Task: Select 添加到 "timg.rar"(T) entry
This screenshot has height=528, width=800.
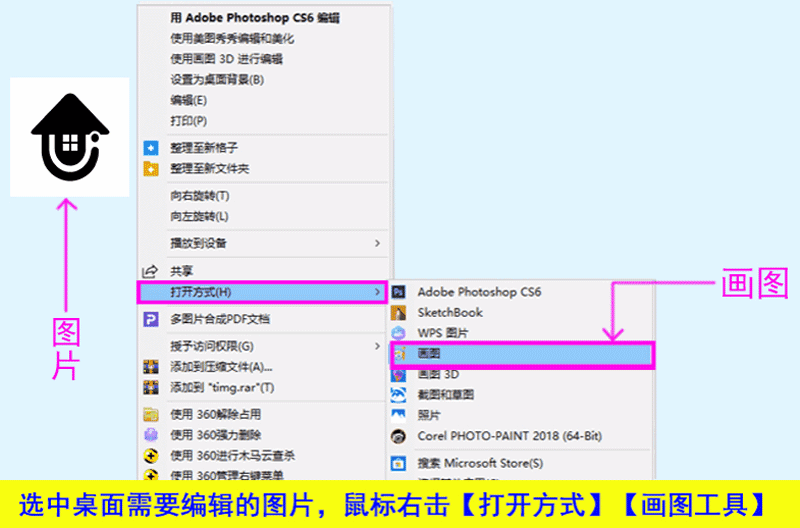Action: click(x=222, y=387)
